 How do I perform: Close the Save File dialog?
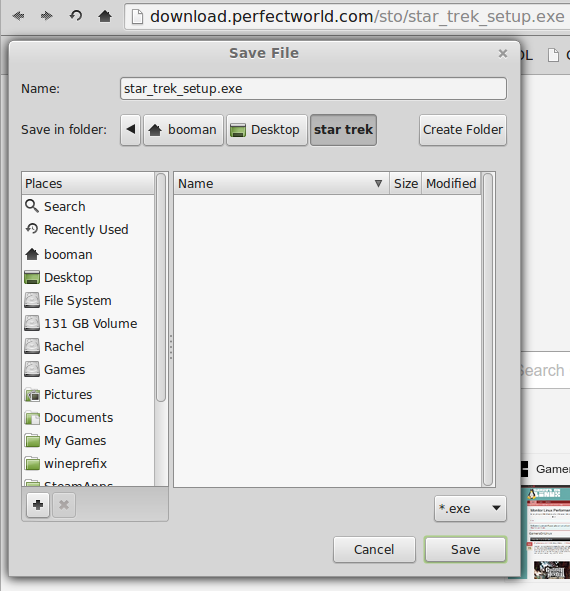503,54
